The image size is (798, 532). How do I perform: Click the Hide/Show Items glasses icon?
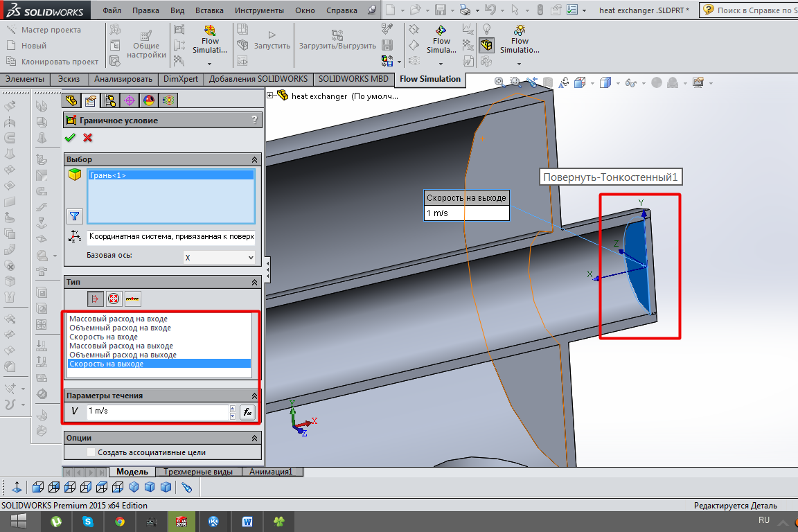point(631,82)
